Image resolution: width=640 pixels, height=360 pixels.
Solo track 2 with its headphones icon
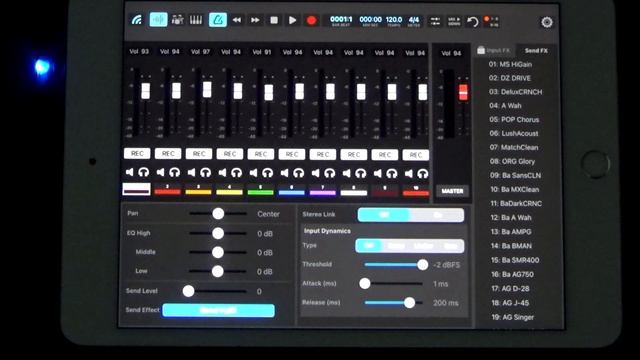175,172
